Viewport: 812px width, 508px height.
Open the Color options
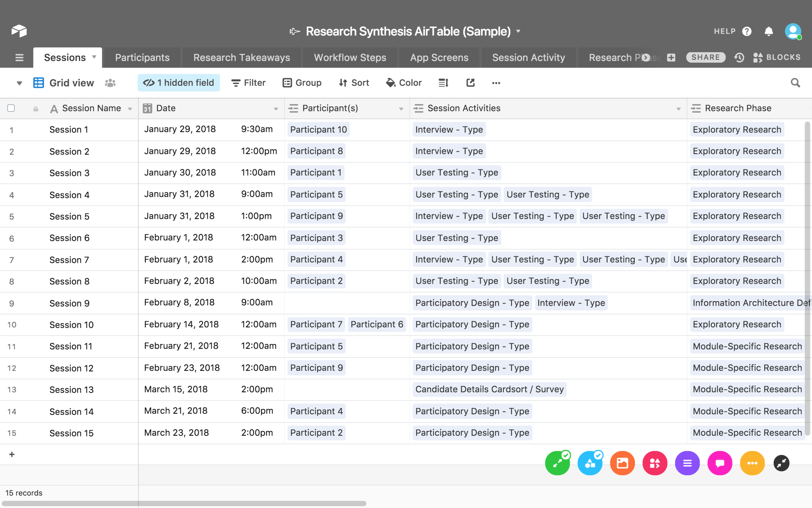(404, 83)
